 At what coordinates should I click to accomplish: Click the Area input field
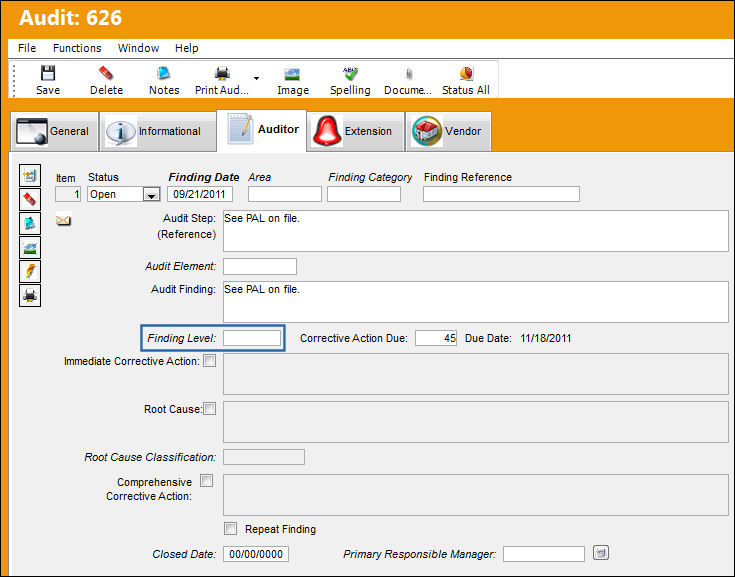pyautogui.click(x=285, y=194)
